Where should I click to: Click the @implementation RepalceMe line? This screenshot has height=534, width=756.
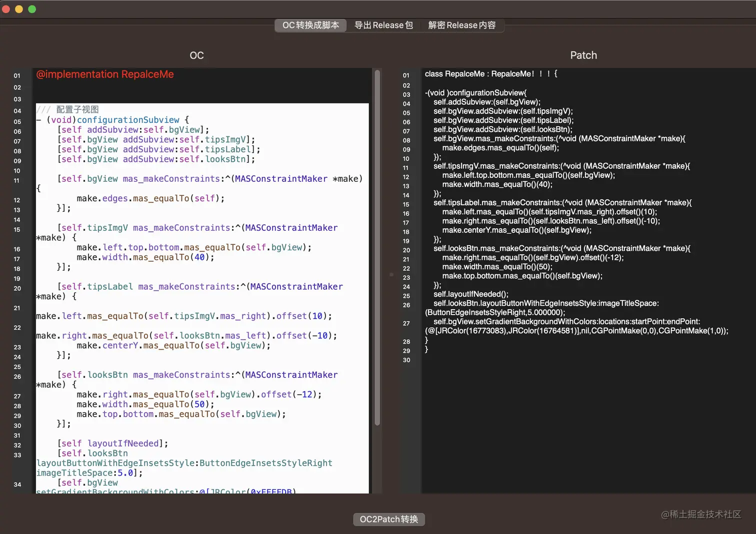[105, 74]
